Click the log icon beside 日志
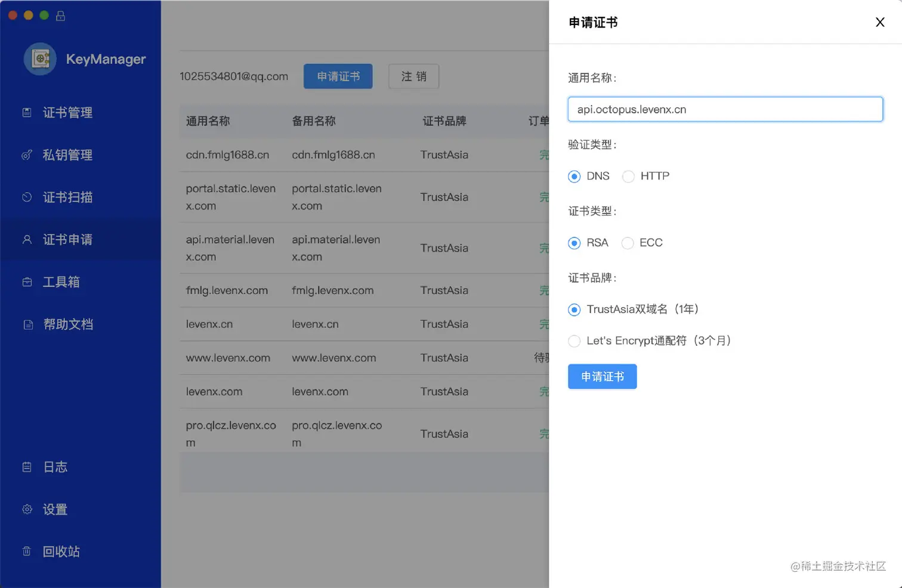 pyautogui.click(x=27, y=467)
